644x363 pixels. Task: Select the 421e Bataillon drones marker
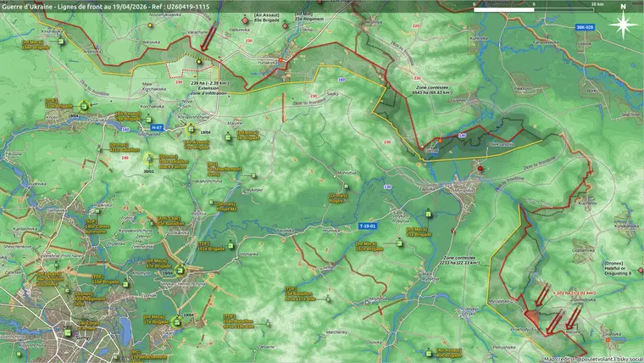point(100,148)
